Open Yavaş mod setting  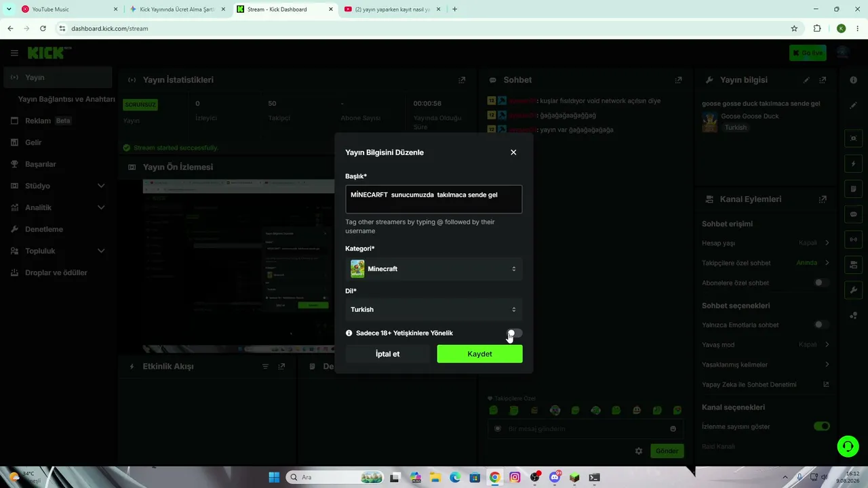[766, 344]
